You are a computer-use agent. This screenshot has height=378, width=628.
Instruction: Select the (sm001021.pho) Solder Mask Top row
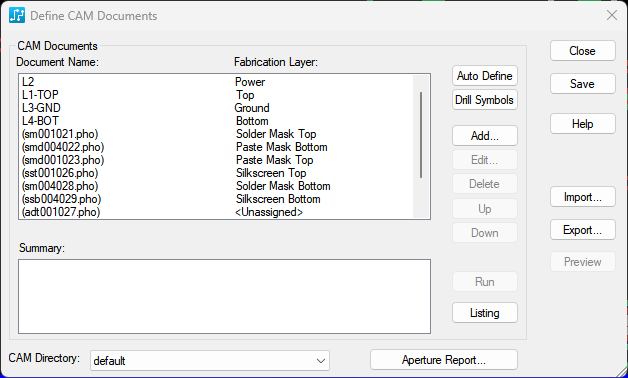216,134
